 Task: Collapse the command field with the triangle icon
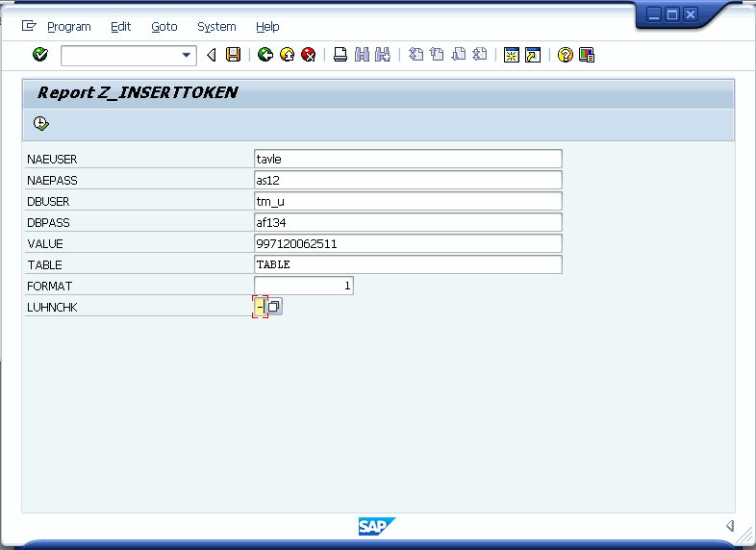(212, 56)
